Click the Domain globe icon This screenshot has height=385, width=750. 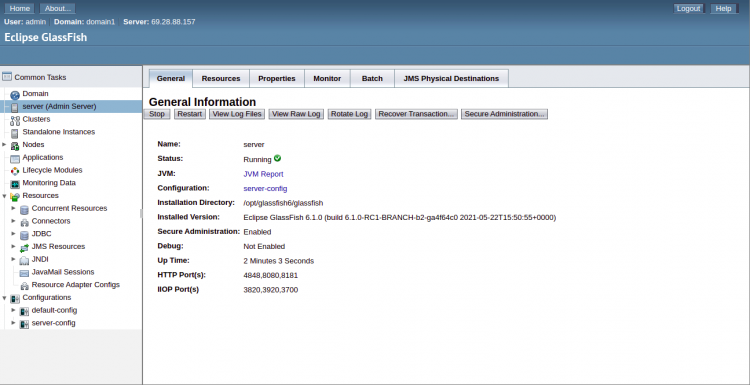[15, 95]
